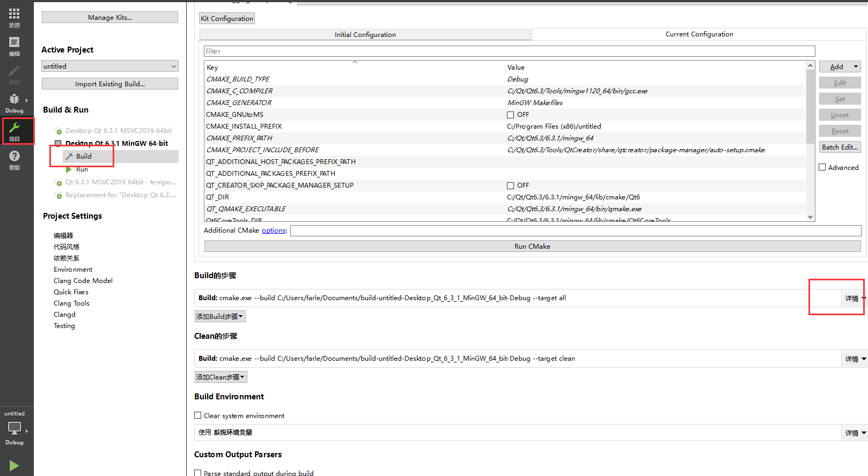Expand details of the Build step

tap(855, 298)
